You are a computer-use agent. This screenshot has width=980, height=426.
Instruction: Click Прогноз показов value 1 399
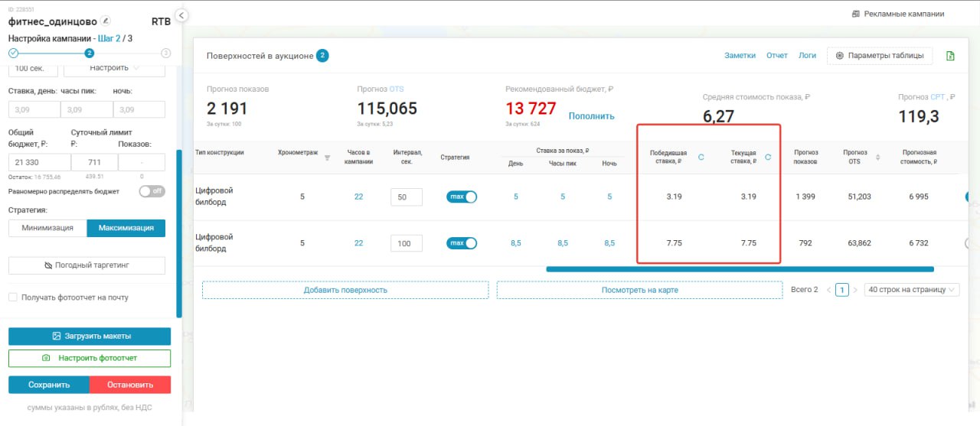(805, 197)
